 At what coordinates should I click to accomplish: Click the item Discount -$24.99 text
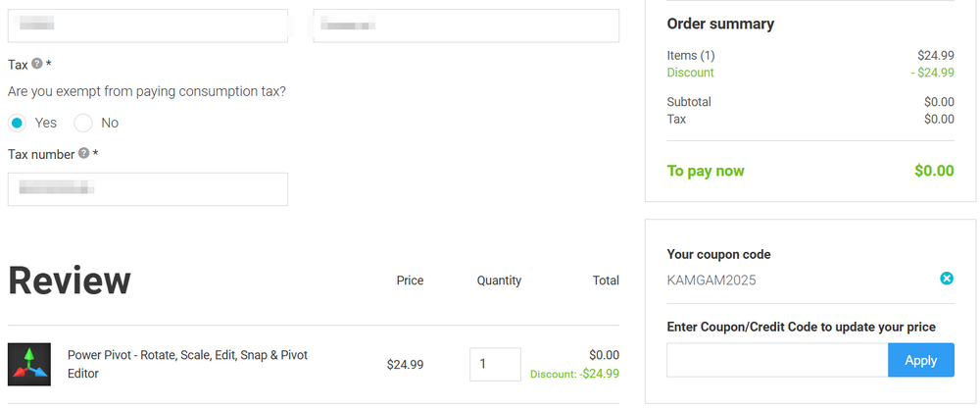tap(574, 374)
